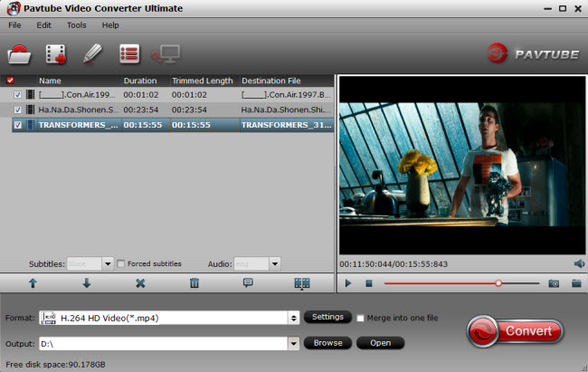
Task: Click the film icon of TRANSFORMERS row
Action: (31, 125)
